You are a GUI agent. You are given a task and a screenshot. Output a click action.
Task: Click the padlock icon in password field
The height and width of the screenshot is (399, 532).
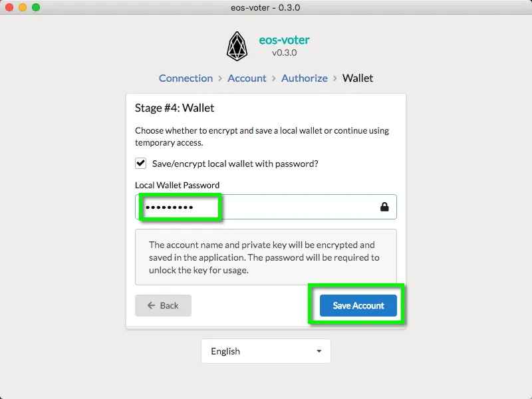point(384,207)
